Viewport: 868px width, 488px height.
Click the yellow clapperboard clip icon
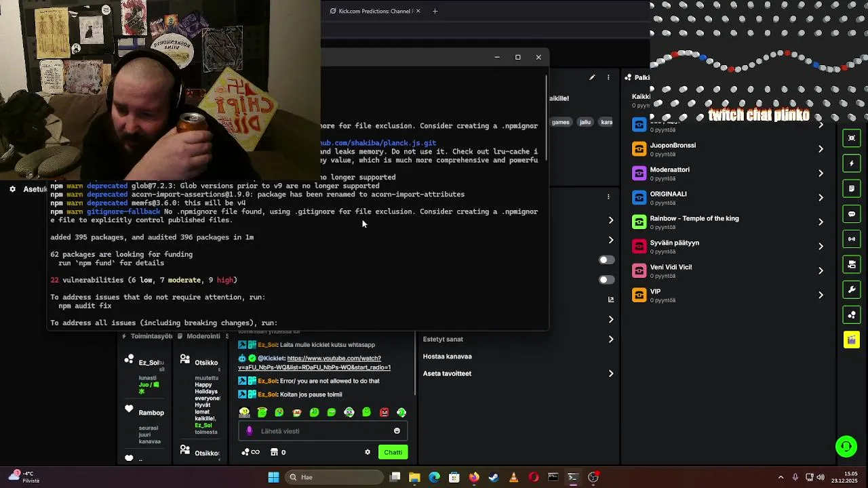(852, 340)
